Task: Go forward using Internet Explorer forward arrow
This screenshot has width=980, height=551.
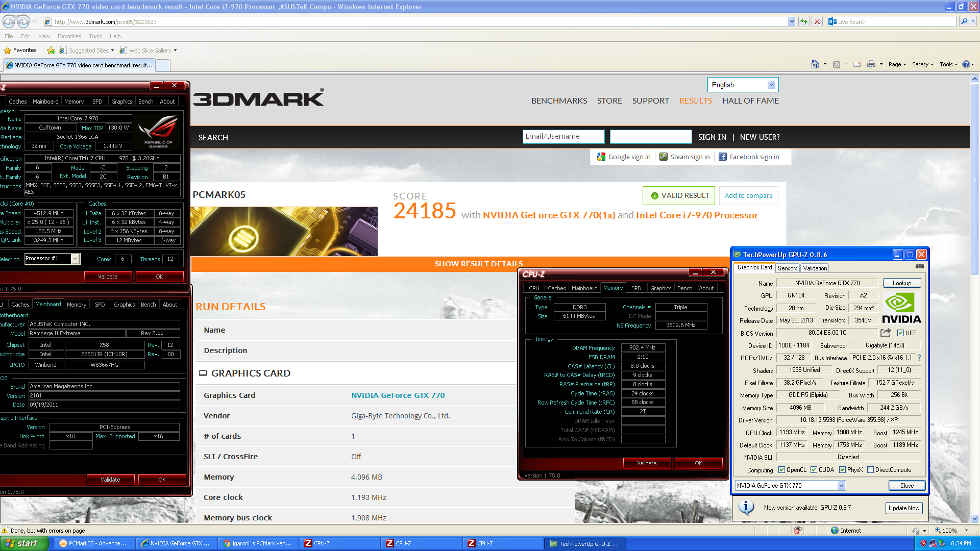Action: coord(23,21)
